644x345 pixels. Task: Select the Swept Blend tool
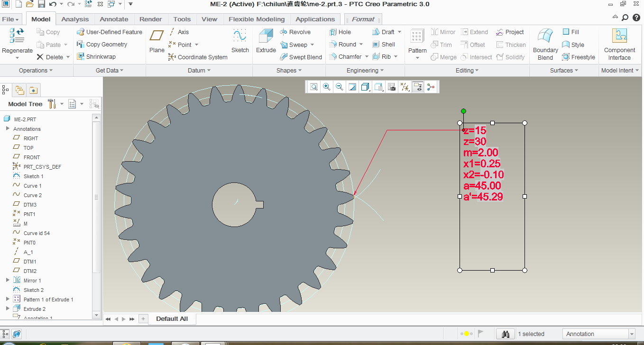(x=301, y=57)
